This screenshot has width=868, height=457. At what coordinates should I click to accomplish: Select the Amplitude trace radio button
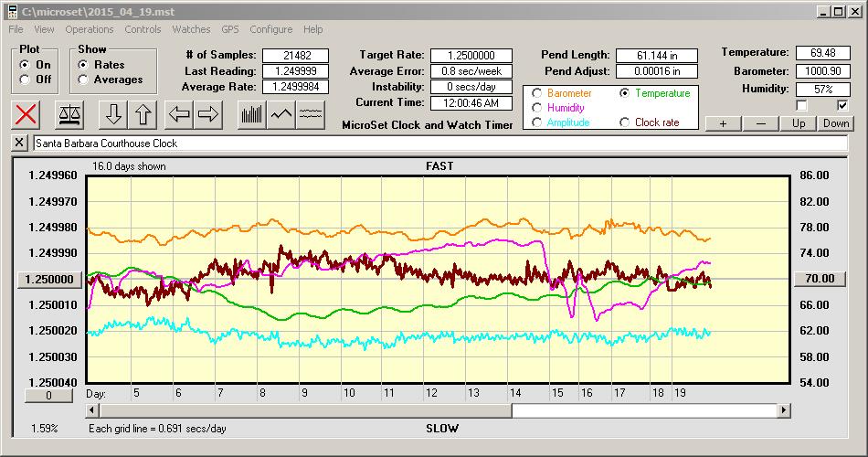pyautogui.click(x=536, y=122)
